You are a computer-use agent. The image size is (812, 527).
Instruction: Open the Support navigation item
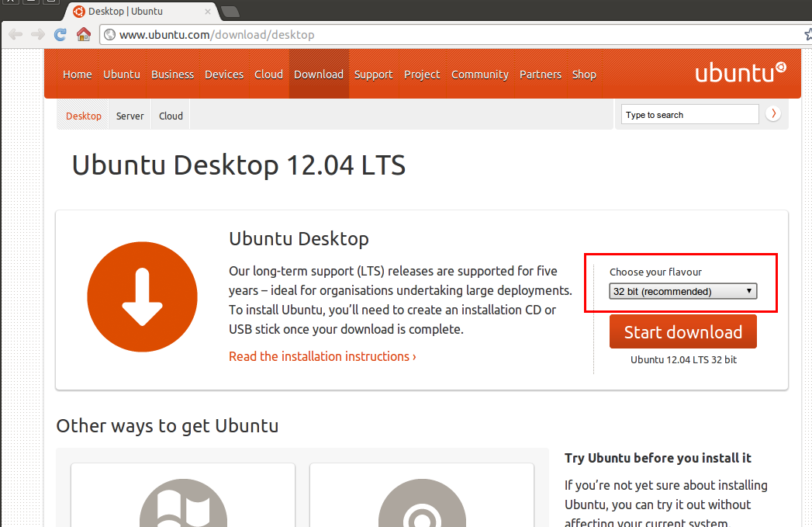[x=373, y=75]
